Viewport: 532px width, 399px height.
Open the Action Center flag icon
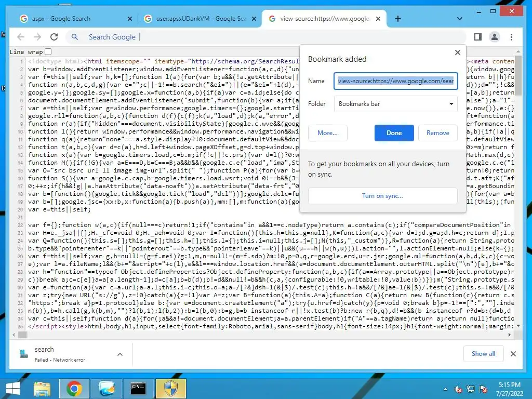pyautogui.click(x=483, y=389)
